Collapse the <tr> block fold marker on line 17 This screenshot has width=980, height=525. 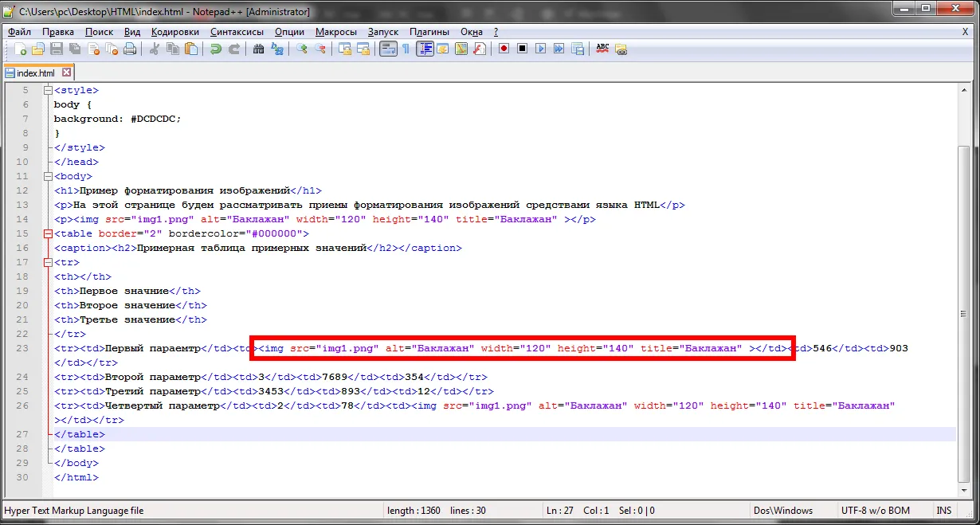point(48,262)
